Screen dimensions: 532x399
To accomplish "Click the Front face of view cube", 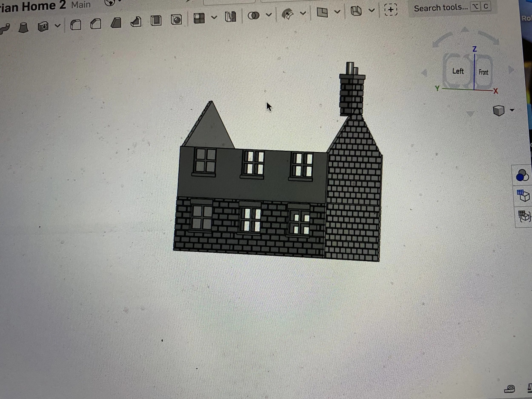I will click(x=483, y=72).
